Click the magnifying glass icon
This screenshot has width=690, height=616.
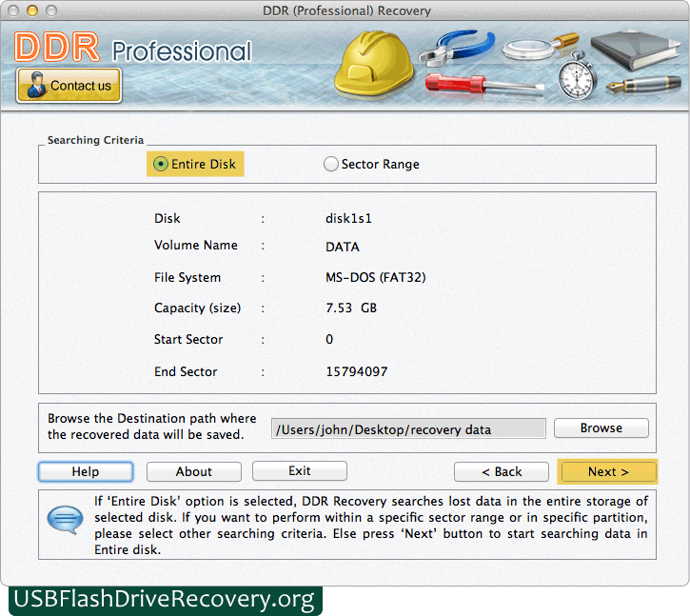coord(540,46)
